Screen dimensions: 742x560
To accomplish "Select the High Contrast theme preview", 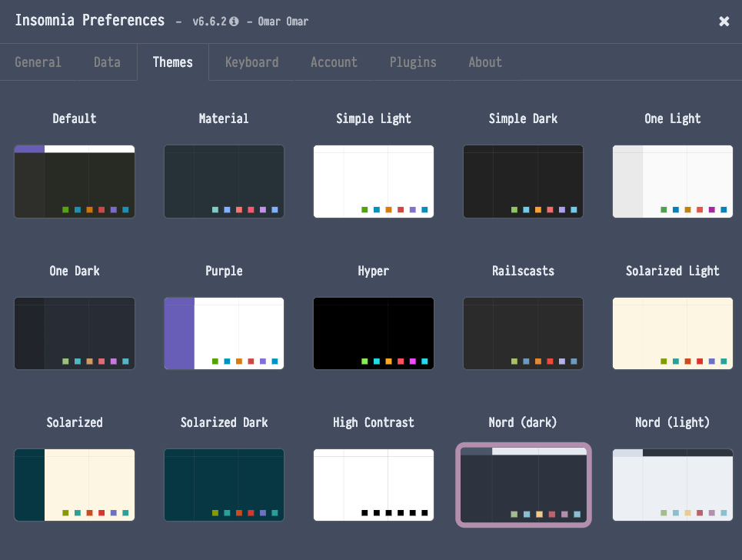I will click(x=374, y=485).
